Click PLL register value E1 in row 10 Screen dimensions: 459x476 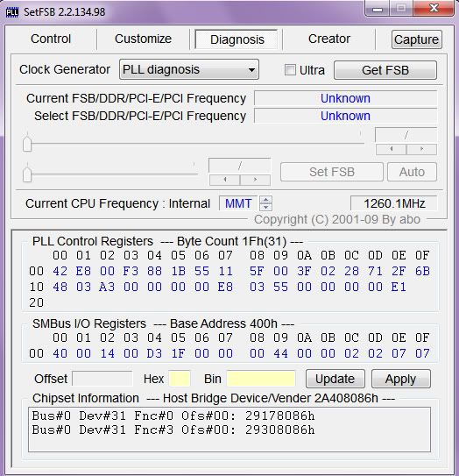tap(399, 287)
